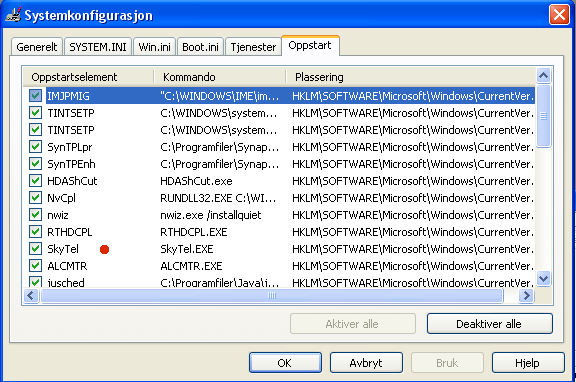576x382 pixels.
Task: Click the RTHDCPL.EXE command cell
Action: (194, 232)
